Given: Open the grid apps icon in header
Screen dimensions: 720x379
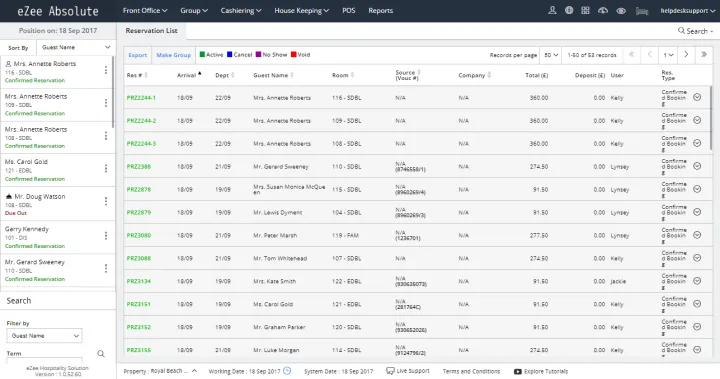Looking at the screenshot, I should (x=585, y=10).
